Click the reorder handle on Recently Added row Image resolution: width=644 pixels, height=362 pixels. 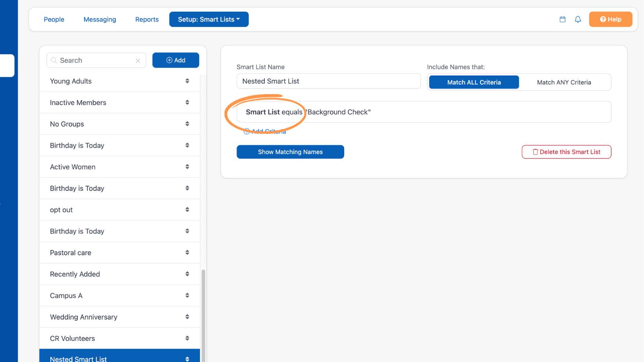pyautogui.click(x=187, y=274)
